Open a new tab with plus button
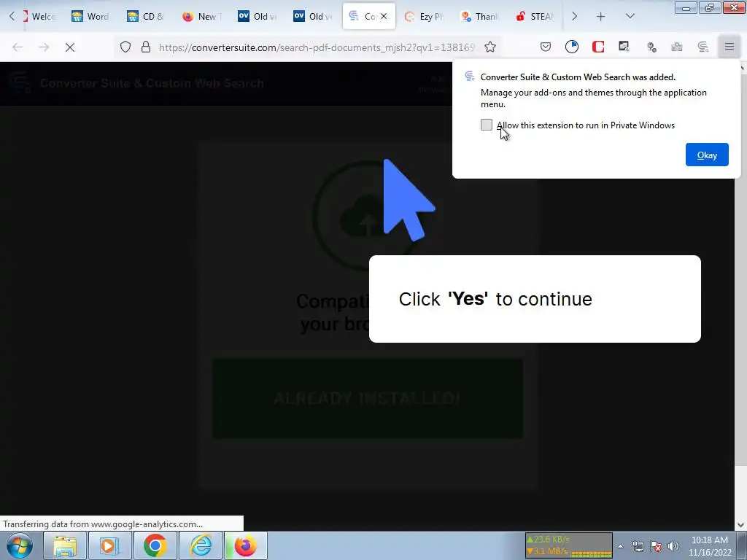The width and height of the screenshot is (747, 560). click(601, 16)
